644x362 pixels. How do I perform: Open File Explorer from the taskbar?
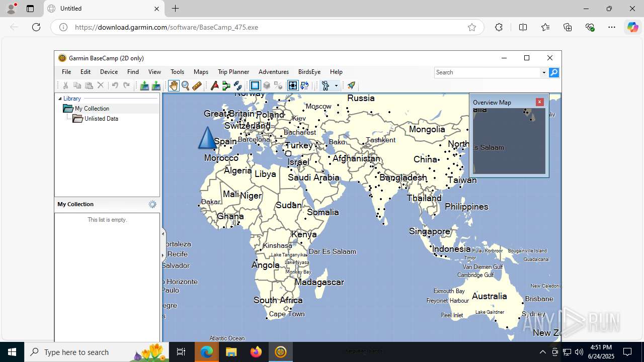(231, 352)
